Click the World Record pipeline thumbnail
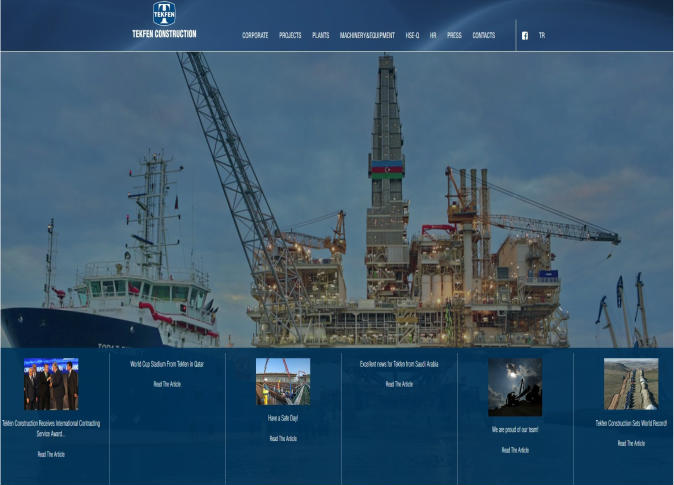Image resolution: width=674 pixels, height=485 pixels. point(631,384)
